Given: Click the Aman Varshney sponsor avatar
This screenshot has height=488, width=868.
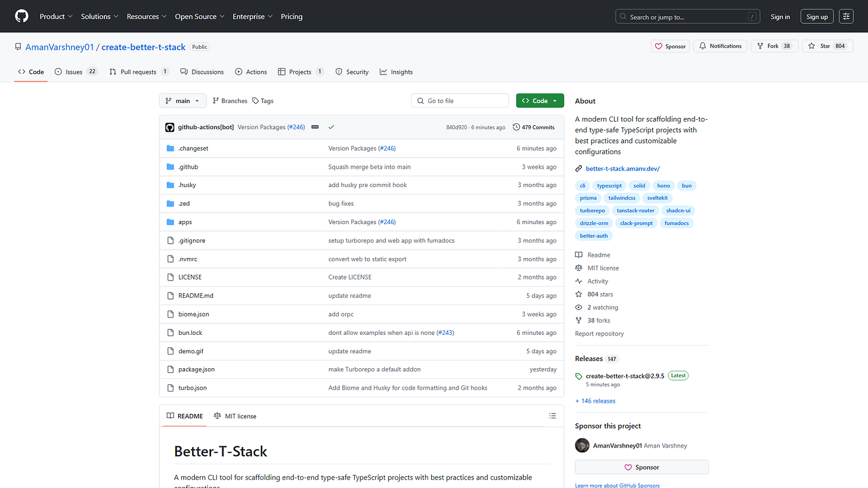Looking at the screenshot, I should [x=582, y=445].
